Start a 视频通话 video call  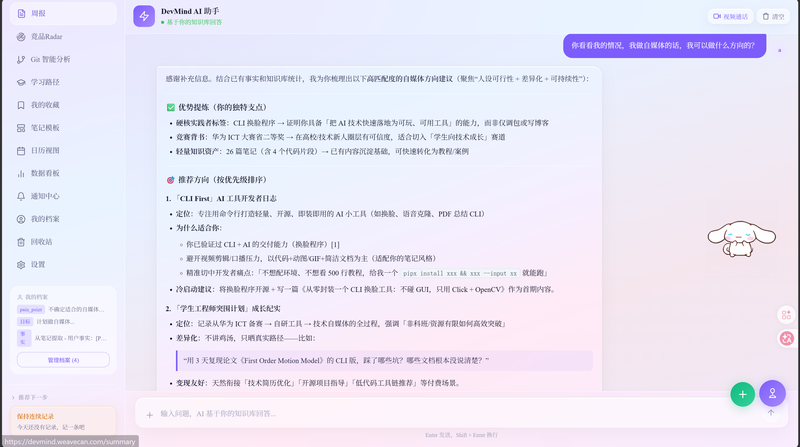pyautogui.click(x=730, y=16)
